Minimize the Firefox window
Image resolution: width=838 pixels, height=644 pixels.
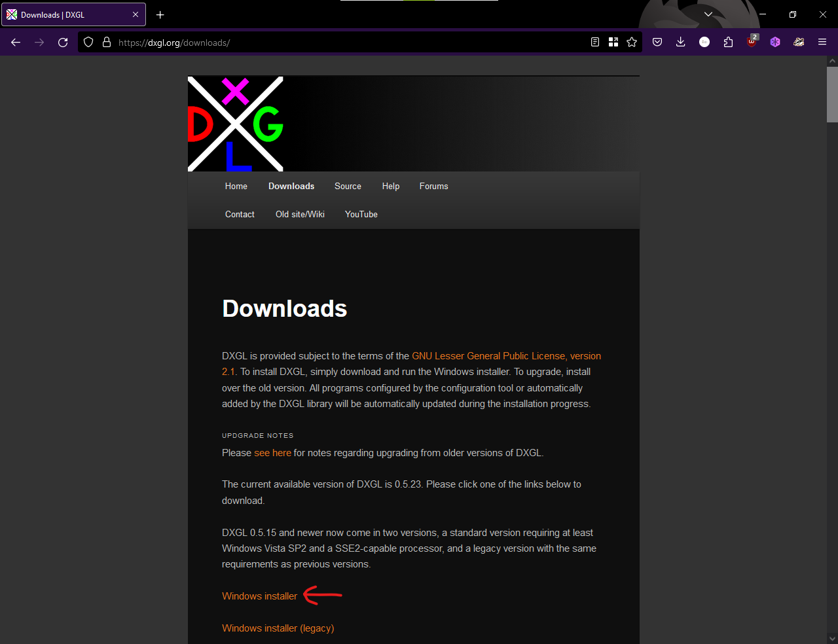pos(763,14)
